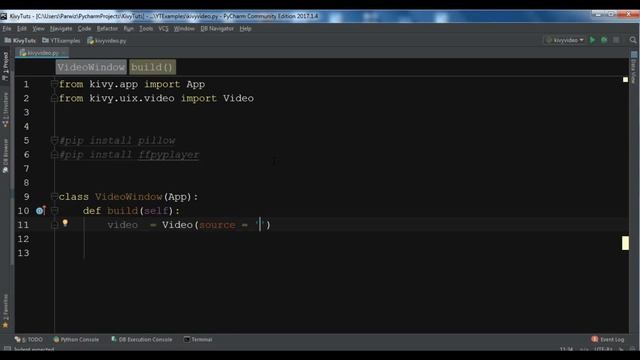Screen dimensions: 640x360
Task: Click the kivyvideo.py file icon in the navigation bar
Action: coord(90,40)
